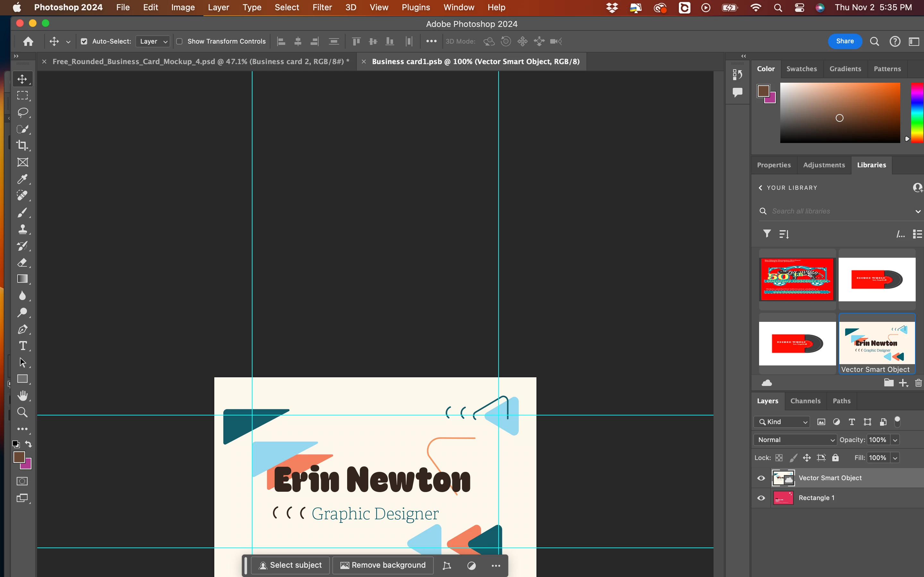Hide the Rectangle 1 layer
This screenshot has width=924, height=577.
(761, 498)
